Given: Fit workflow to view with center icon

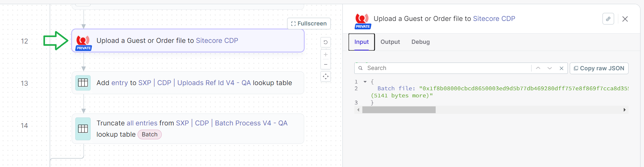Looking at the screenshot, I should pos(326,76).
